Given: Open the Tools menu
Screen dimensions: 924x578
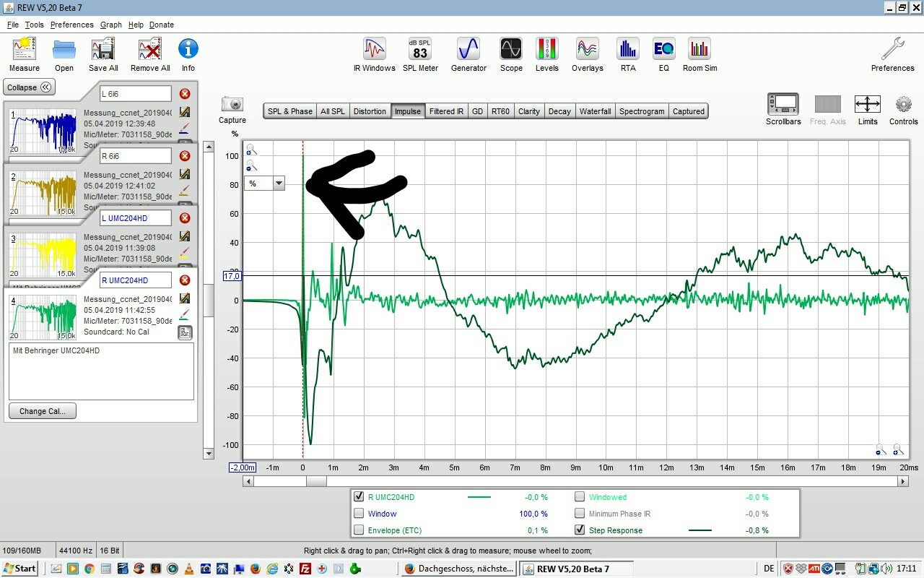Looking at the screenshot, I should point(34,25).
